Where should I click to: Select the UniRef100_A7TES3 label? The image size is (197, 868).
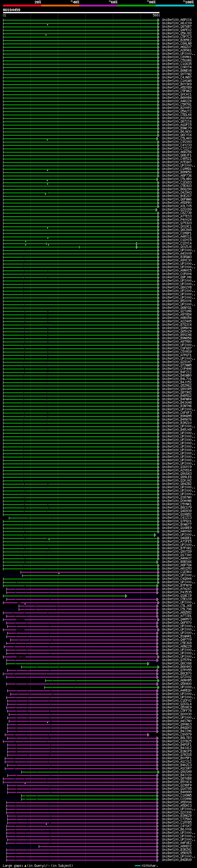(x=177, y=216)
